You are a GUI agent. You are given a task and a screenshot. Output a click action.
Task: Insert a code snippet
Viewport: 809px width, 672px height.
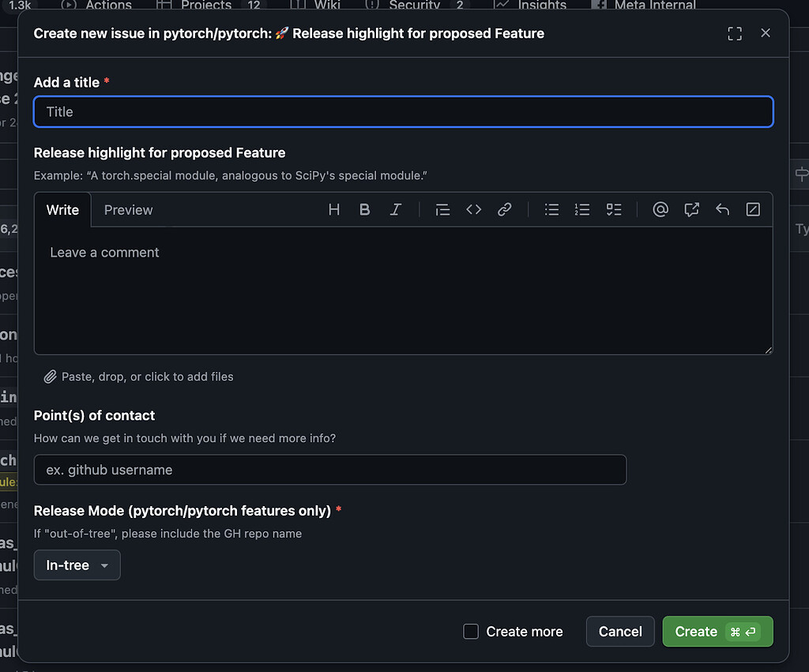tap(473, 209)
